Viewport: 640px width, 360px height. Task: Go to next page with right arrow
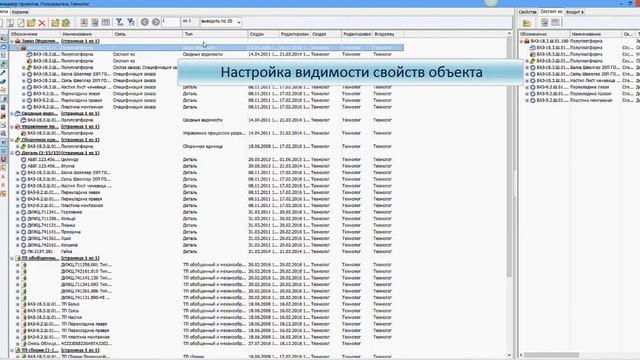(156, 22)
